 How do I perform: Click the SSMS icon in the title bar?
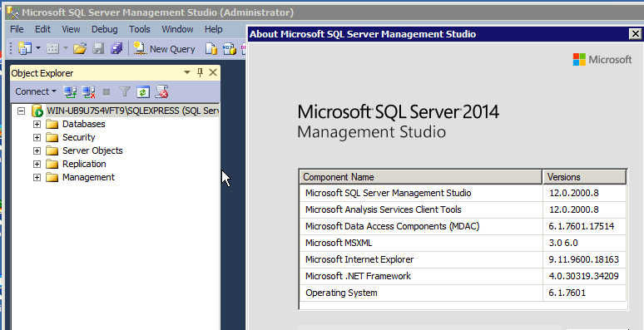click(13, 12)
